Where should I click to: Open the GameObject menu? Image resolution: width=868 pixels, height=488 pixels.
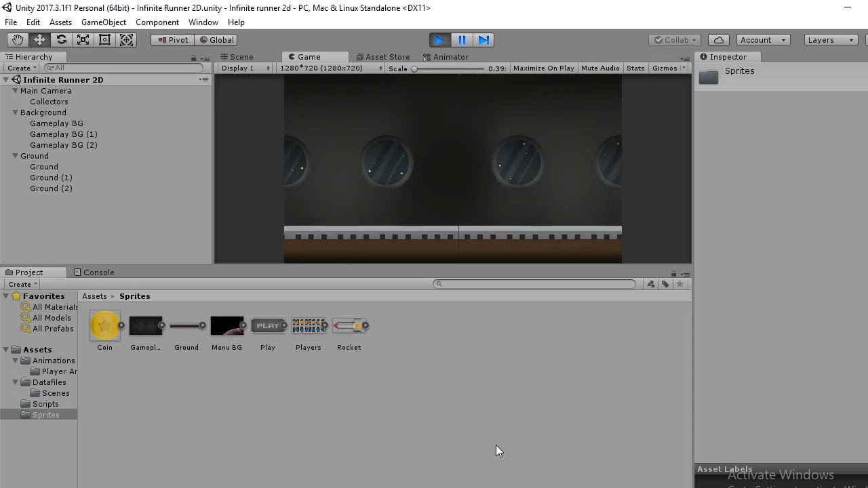point(104,22)
